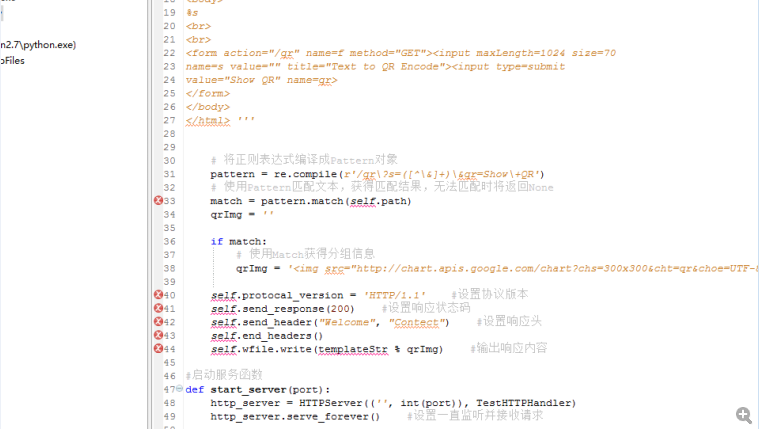Screen dimensions: 759x429
Task: Click the 'if match:' statement
Action: pos(239,241)
